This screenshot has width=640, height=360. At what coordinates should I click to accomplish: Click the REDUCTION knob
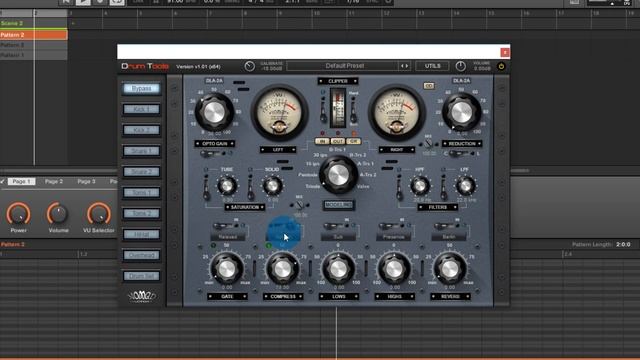(x=462, y=111)
